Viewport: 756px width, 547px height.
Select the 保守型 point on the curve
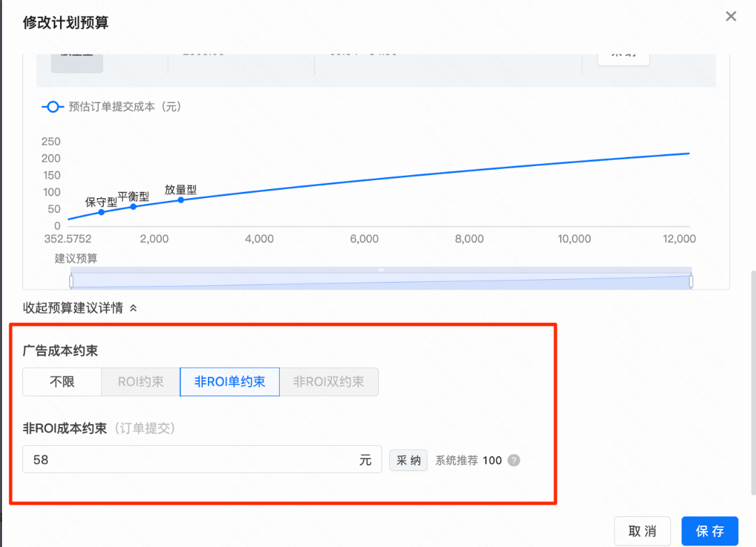click(102, 211)
